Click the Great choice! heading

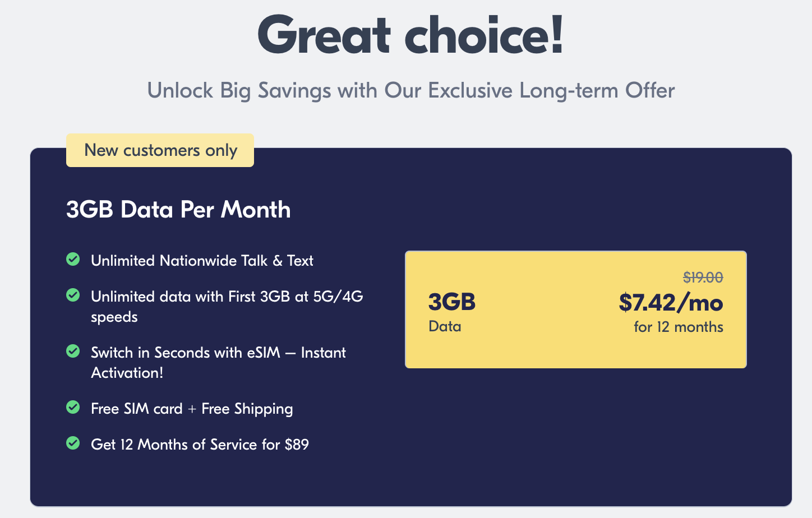(410, 35)
